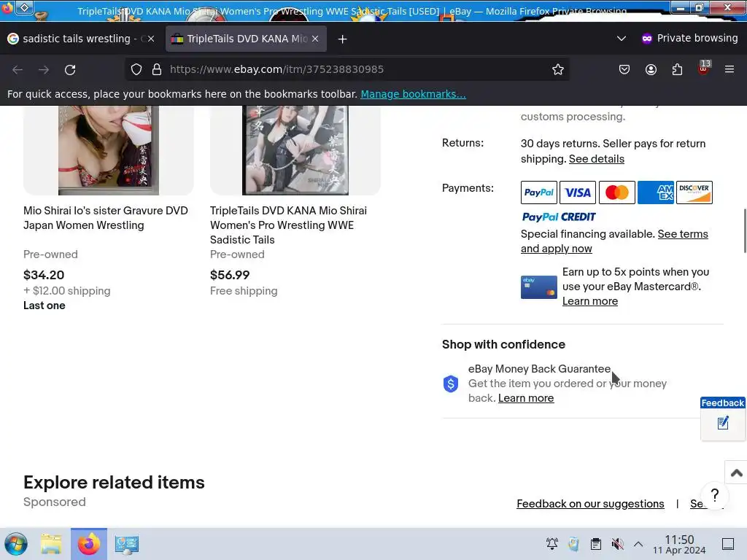Click Mastercard payment logo
Viewport: 747px width, 560px height.
617,192
